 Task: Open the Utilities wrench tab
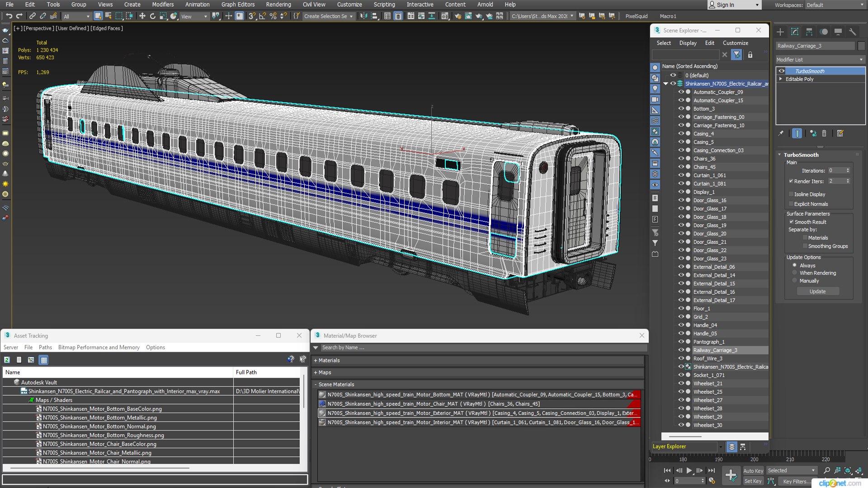point(853,32)
